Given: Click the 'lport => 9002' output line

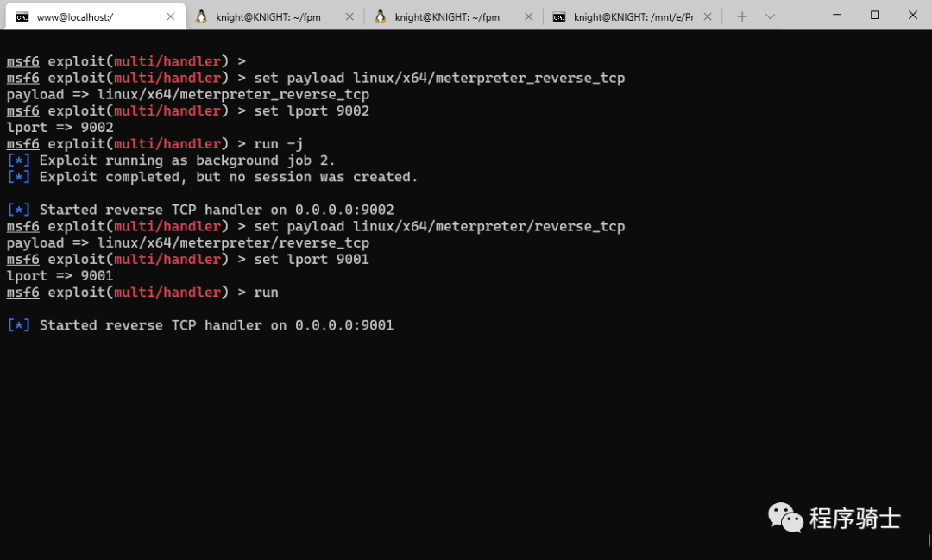Looking at the screenshot, I should point(60,127).
